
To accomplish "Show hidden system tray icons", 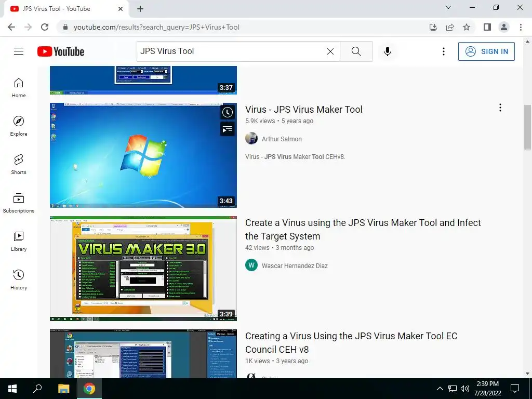I will pos(440,389).
